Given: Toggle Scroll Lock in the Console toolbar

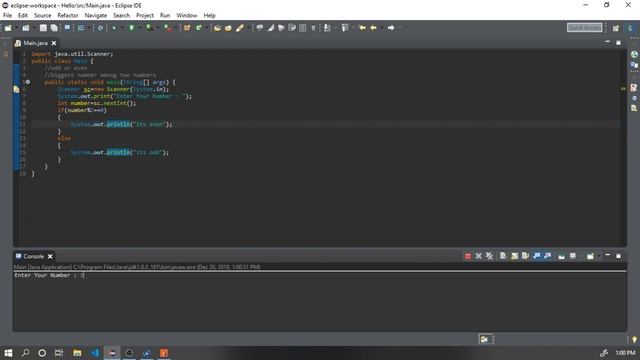Looking at the screenshot, I should click(x=514, y=256).
